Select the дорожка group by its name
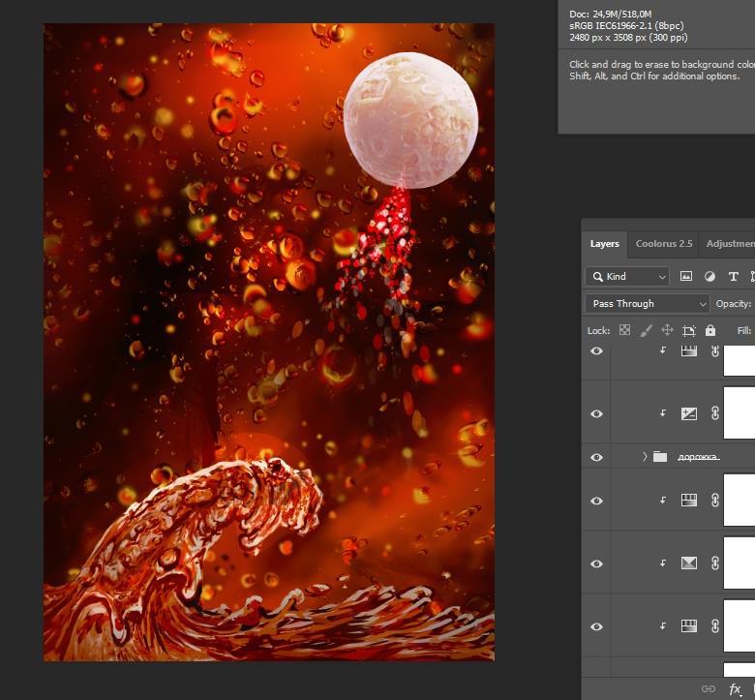 pos(697,457)
